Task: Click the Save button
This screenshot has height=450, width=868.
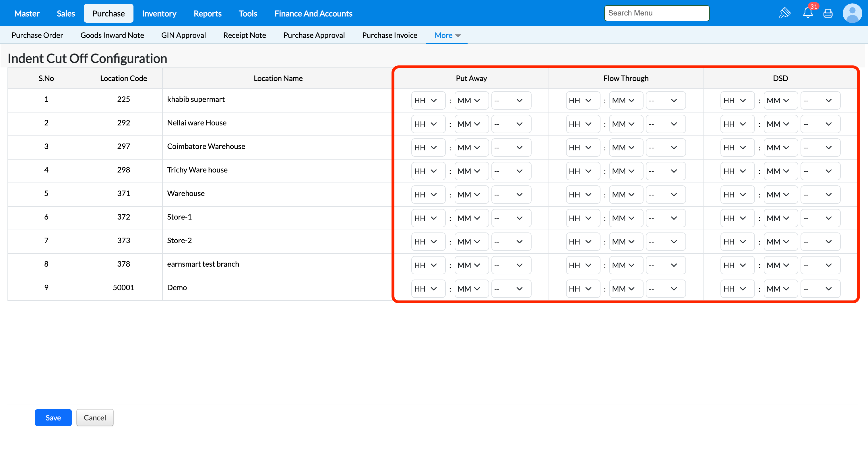Action: (x=53, y=418)
